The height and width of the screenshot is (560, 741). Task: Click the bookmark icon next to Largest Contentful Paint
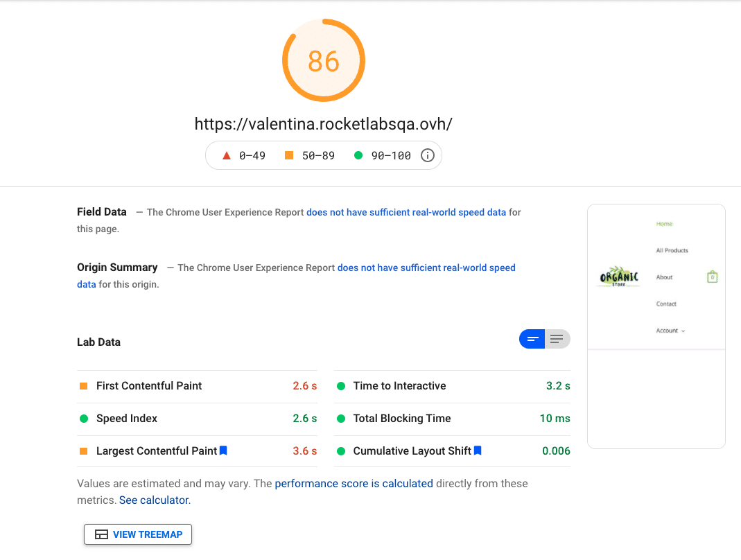coord(223,450)
